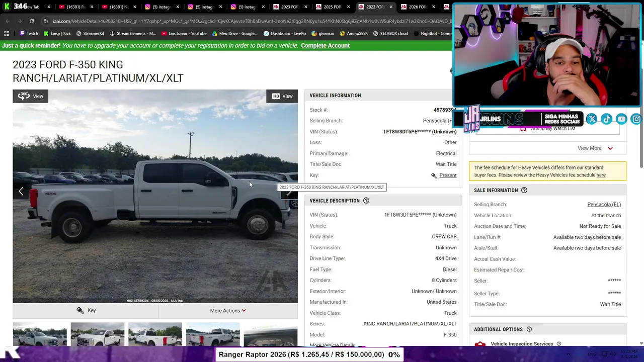This screenshot has height=362, width=644.
Task: Select the second truck thumbnail
Action: pyautogui.click(x=98, y=334)
